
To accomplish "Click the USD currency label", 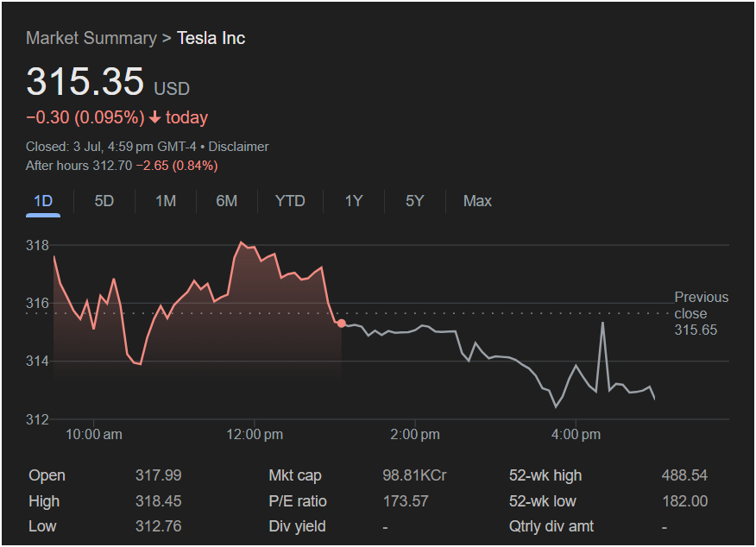I will pos(172,89).
